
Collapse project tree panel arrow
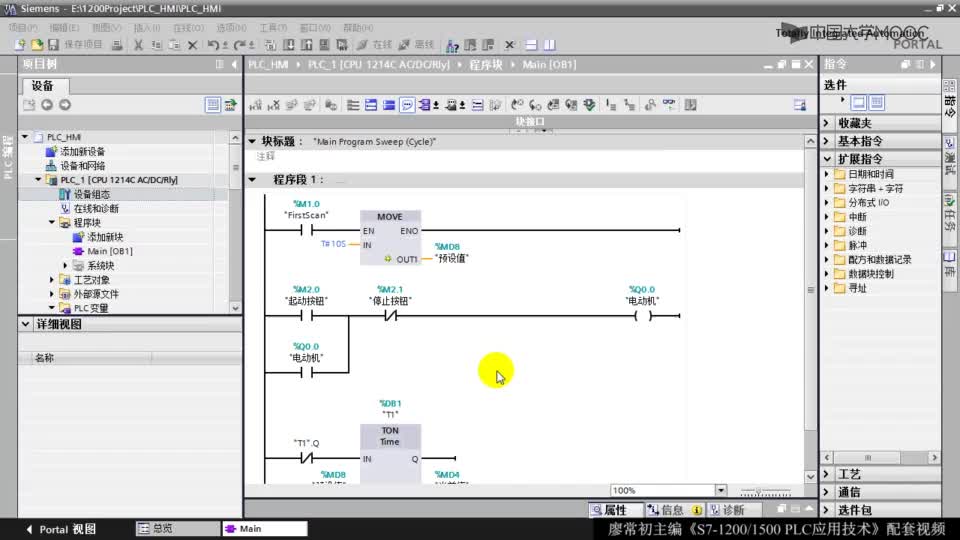pyautogui.click(x=234, y=64)
